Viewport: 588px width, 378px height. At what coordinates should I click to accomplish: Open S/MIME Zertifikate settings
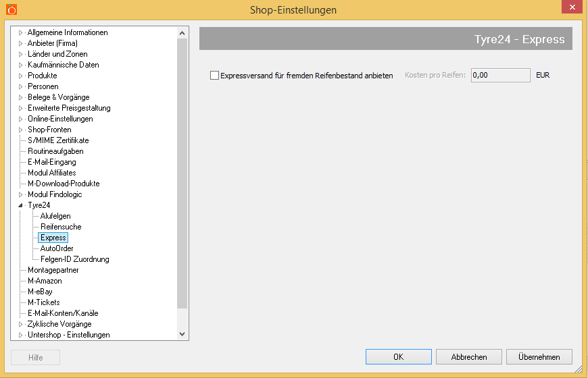[58, 140]
